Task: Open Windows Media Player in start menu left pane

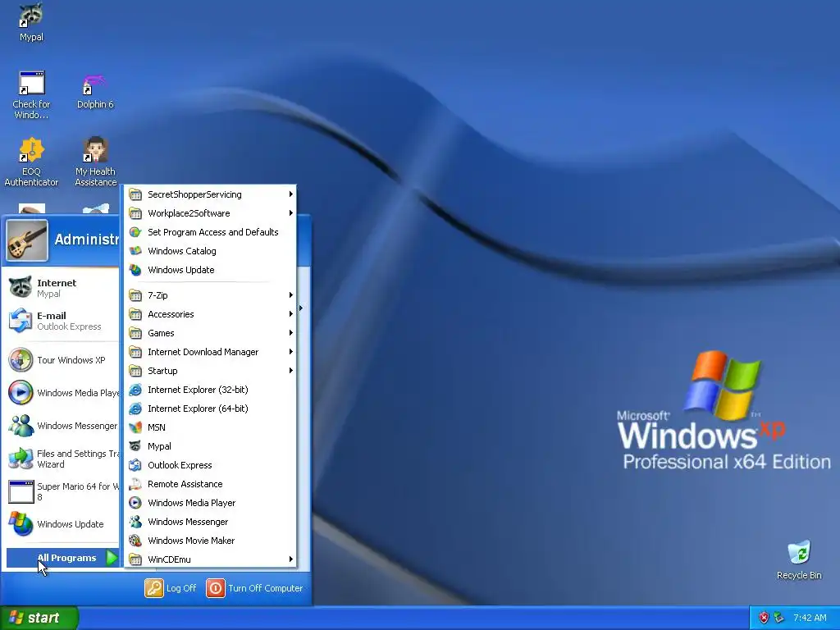Action: 62,393
